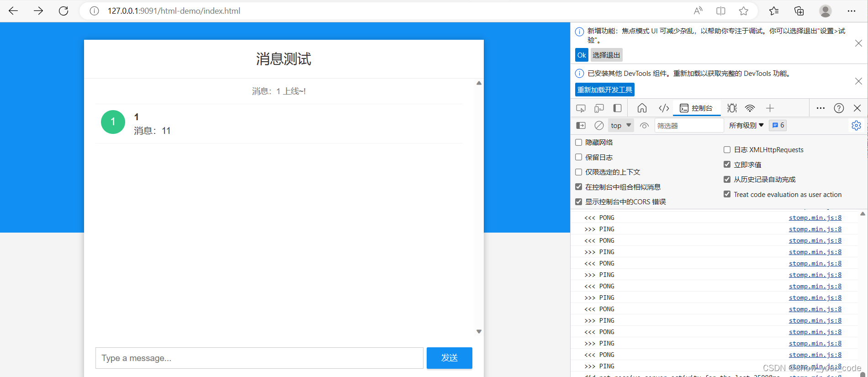Click the chat list scroll down arrow
This screenshot has height=377, width=868.
click(479, 331)
